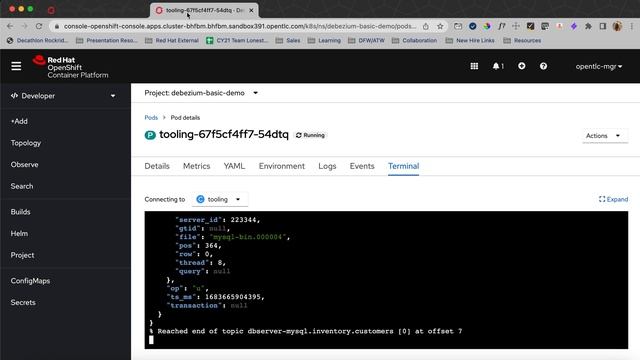Open the help question mark icon
The image size is (640, 360).
(543, 66)
